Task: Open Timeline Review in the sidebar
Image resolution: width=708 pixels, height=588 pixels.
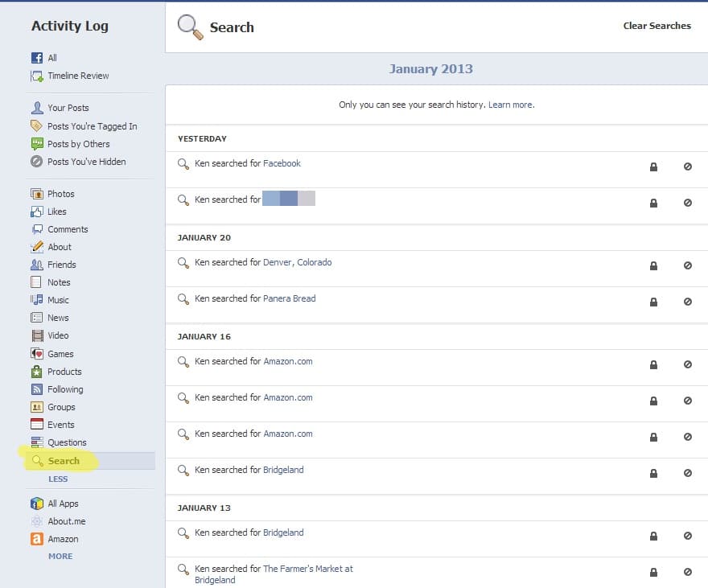Action: tap(69, 76)
